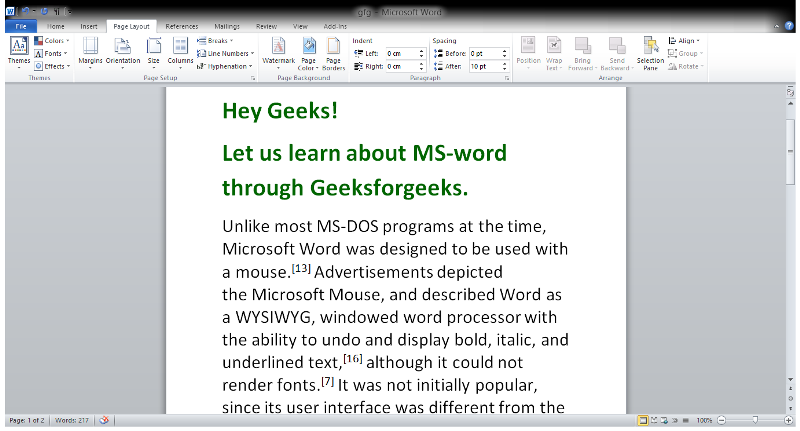Click the scroll-down arrow of vertical scrollbar
The width and height of the screenshot is (800, 431).
click(790, 380)
